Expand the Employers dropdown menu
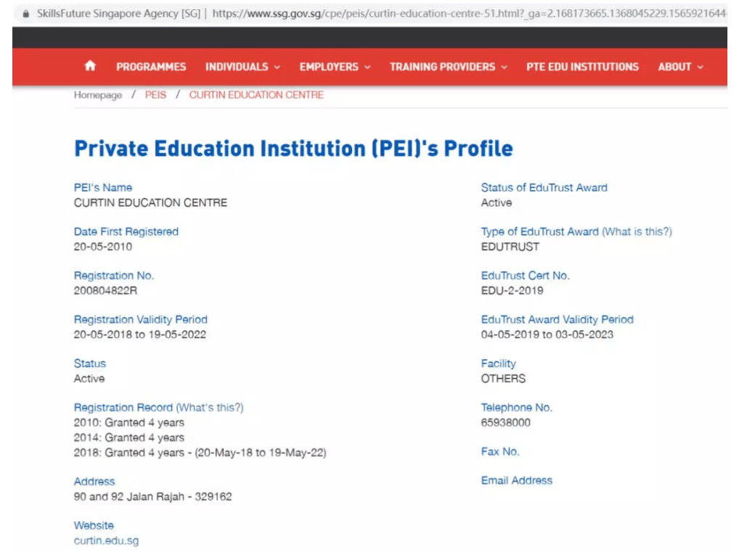The image size is (747, 560). [x=335, y=67]
